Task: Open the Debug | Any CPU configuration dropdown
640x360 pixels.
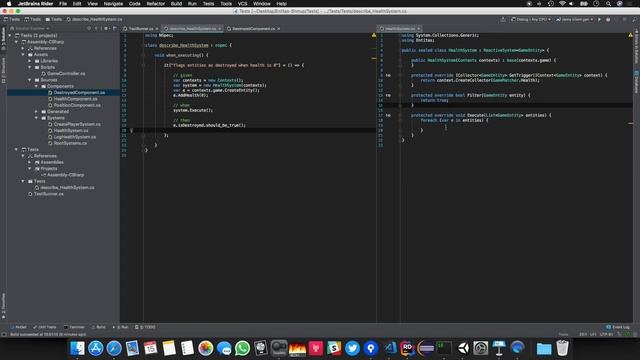Action: tap(531, 19)
